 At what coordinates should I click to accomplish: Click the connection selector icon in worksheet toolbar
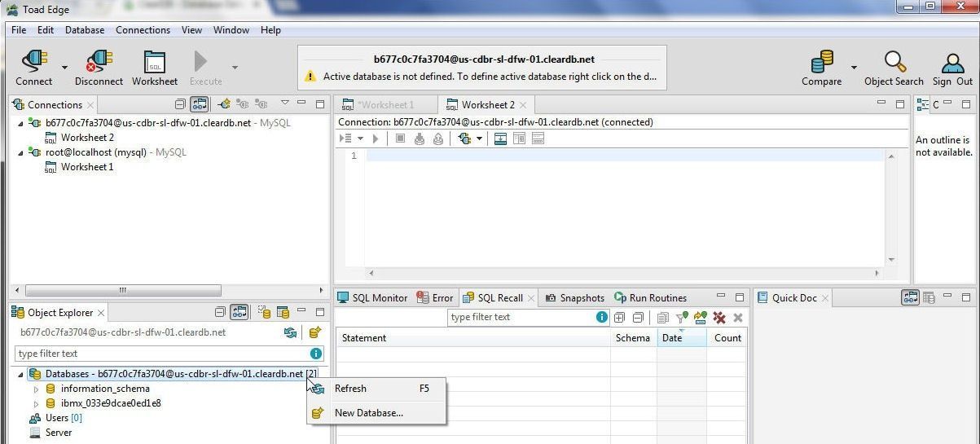(464, 138)
